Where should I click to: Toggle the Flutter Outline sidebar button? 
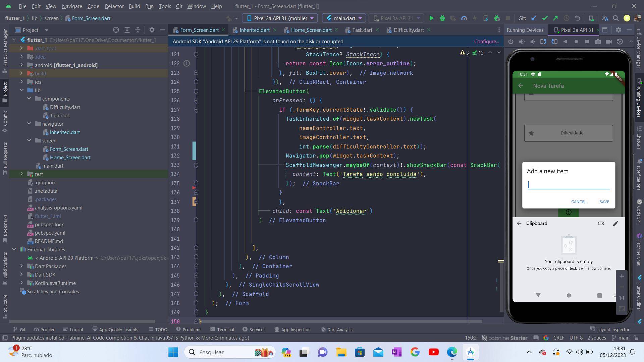click(639, 292)
